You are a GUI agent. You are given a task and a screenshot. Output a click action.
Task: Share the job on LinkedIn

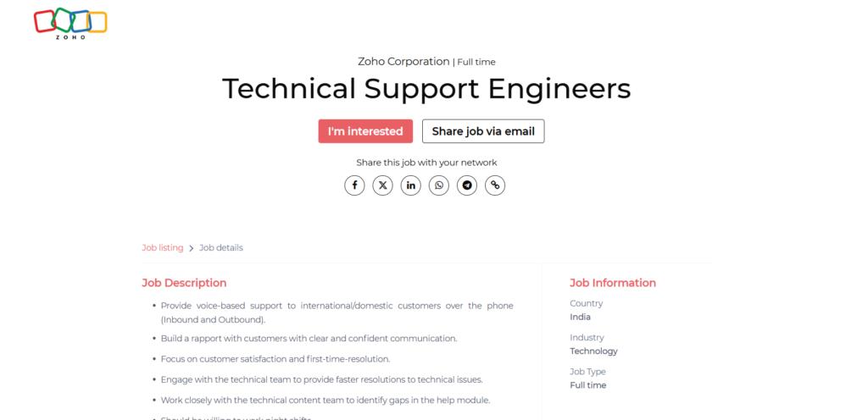[x=410, y=185]
